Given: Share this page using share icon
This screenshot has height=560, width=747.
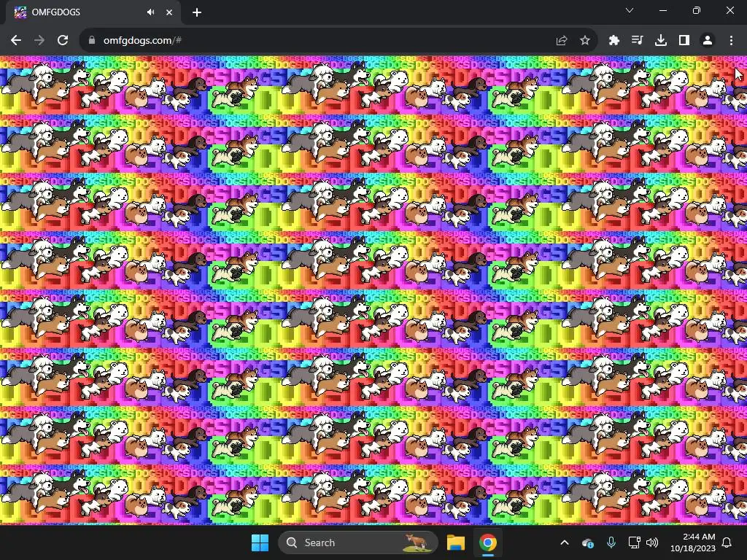Looking at the screenshot, I should [562, 41].
